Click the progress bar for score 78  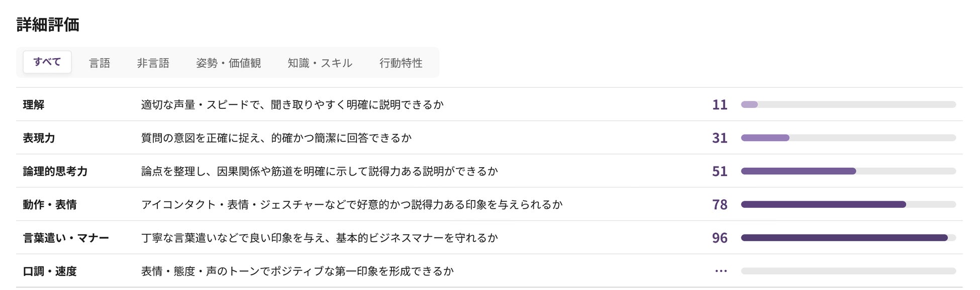click(x=848, y=205)
